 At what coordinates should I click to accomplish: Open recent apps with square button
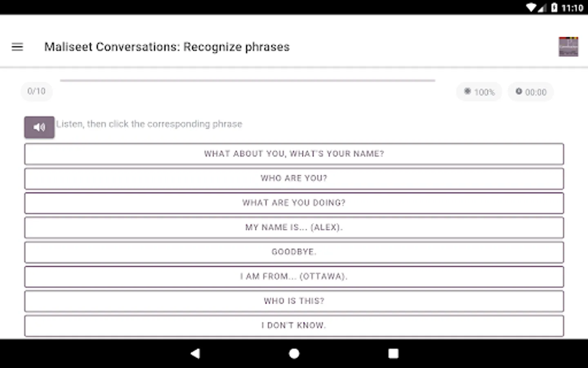click(393, 354)
